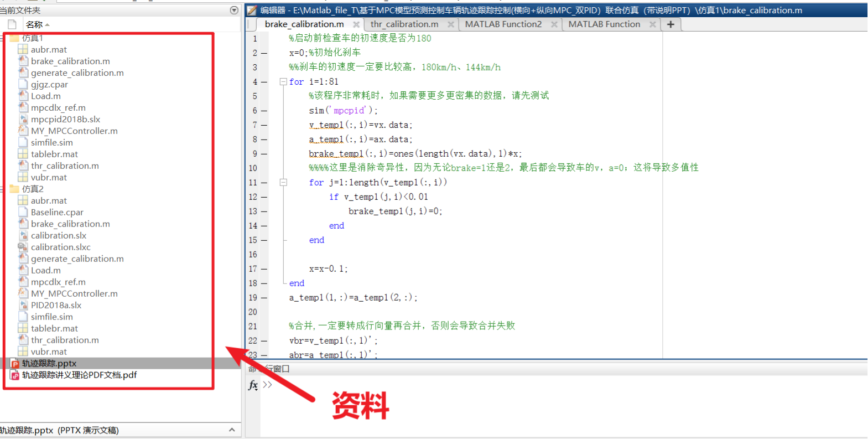This screenshot has height=439, width=868.
Task: Select brake_calibration.m in 仿真1 folder
Action: coord(70,61)
